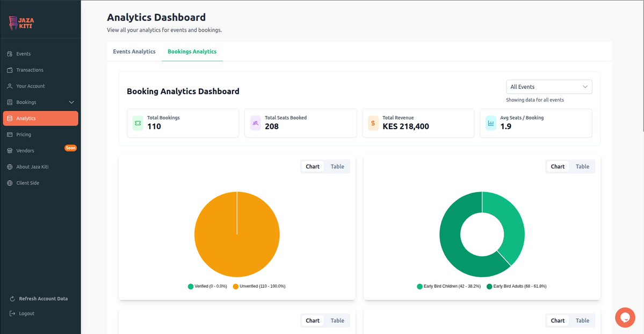
Task: Open the All Events dropdown
Action: pyautogui.click(x=549, y=87)
